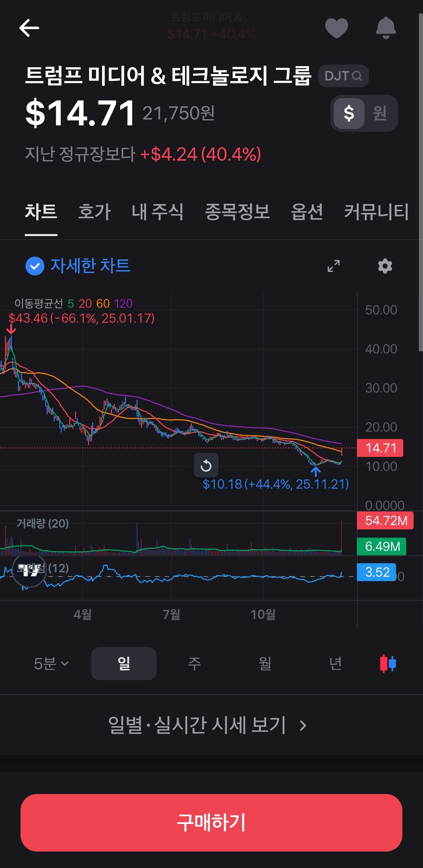Toggle the 자세한 차트 checkbox

35,266
